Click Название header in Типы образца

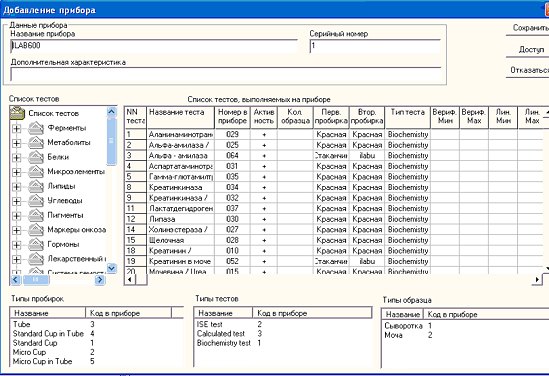click(403, 314)
